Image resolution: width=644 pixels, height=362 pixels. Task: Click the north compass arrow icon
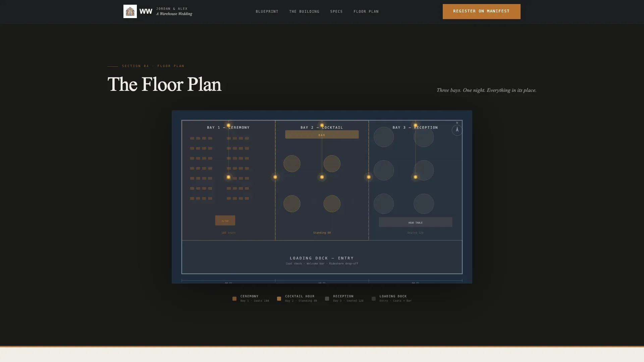[457, 130]
